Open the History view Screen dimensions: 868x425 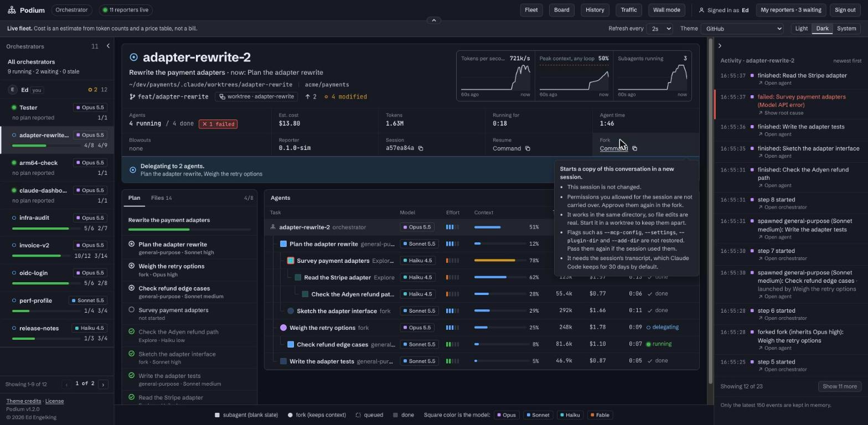pyautogui.click(x=595, y=10)
